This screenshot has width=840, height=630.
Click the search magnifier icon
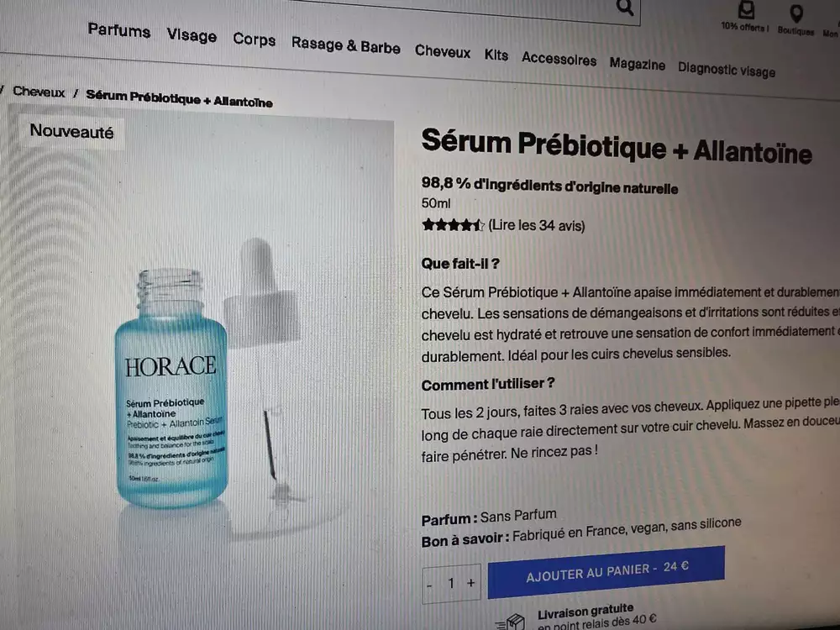click(x=625, y=8)
